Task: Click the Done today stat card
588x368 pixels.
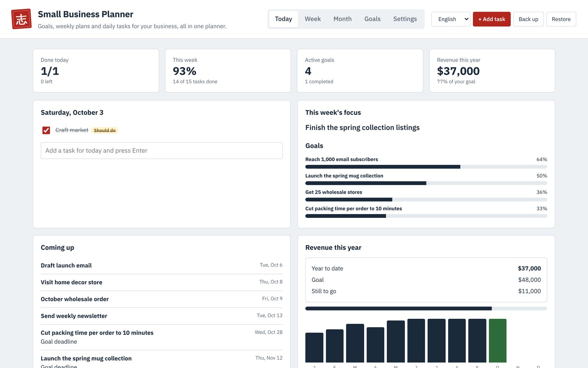Action: [96, 71]
